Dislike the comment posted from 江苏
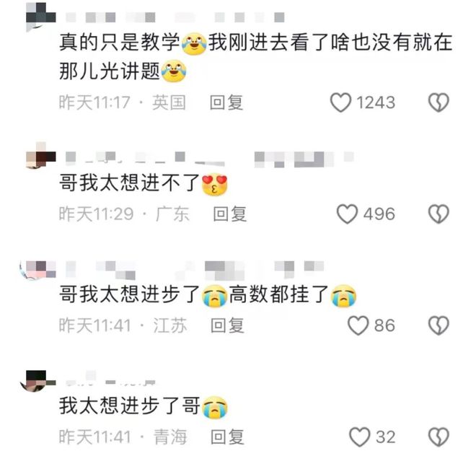This screenshot has height=469, width=476. point(438,325)
